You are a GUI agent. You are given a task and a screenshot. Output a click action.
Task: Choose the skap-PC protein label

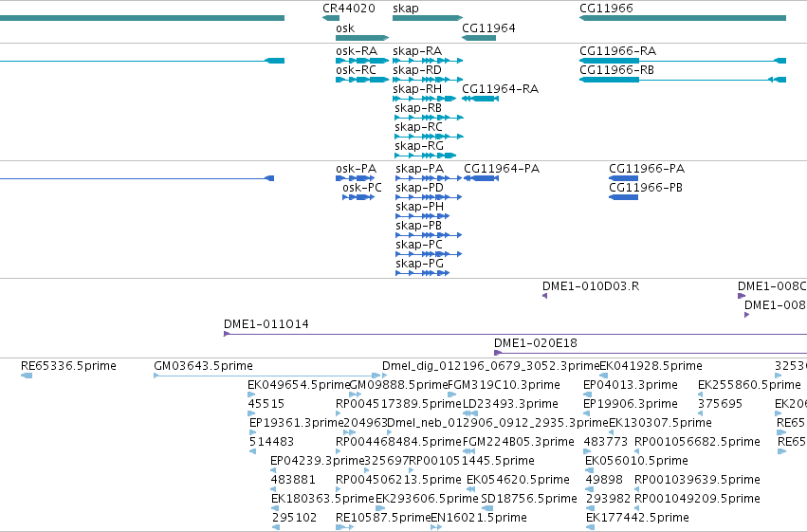pyautogui.click(x=419, y=245)
